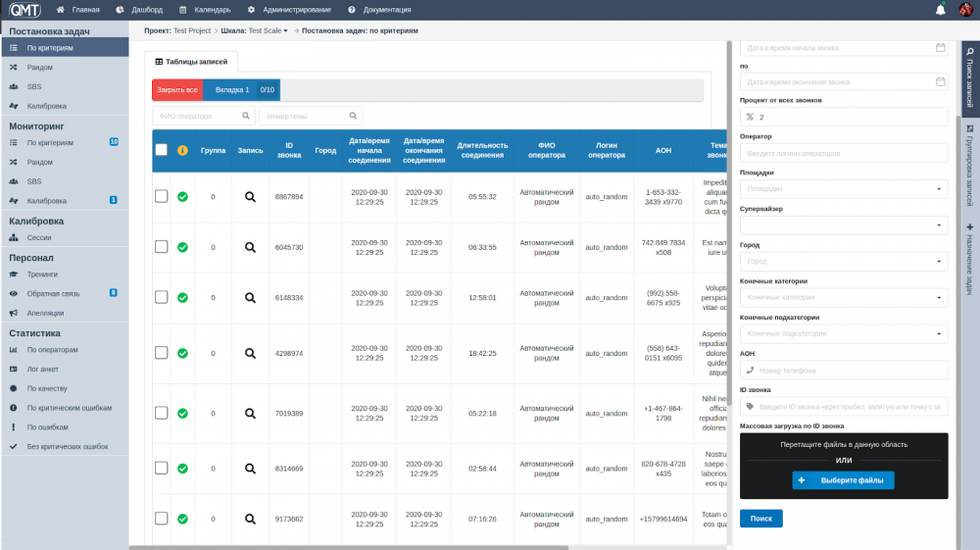
Task: Switch to Вкладка 1 tab
Action: [232, 90]
